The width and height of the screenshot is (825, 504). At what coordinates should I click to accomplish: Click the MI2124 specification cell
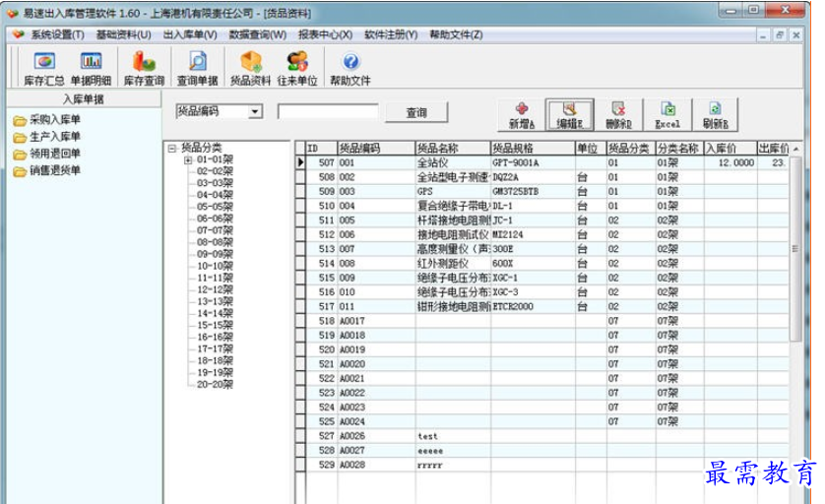[533, 234]
